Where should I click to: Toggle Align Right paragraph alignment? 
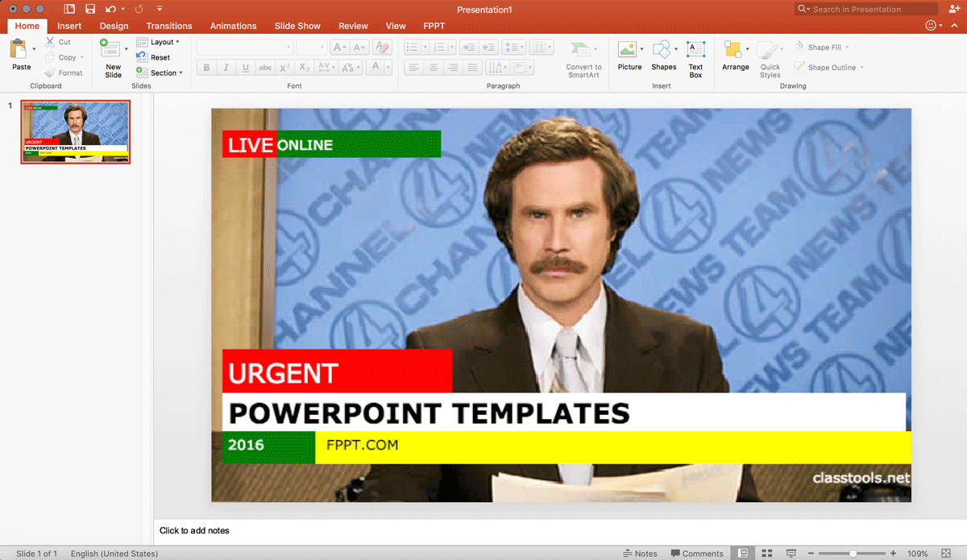coord(453,68)
